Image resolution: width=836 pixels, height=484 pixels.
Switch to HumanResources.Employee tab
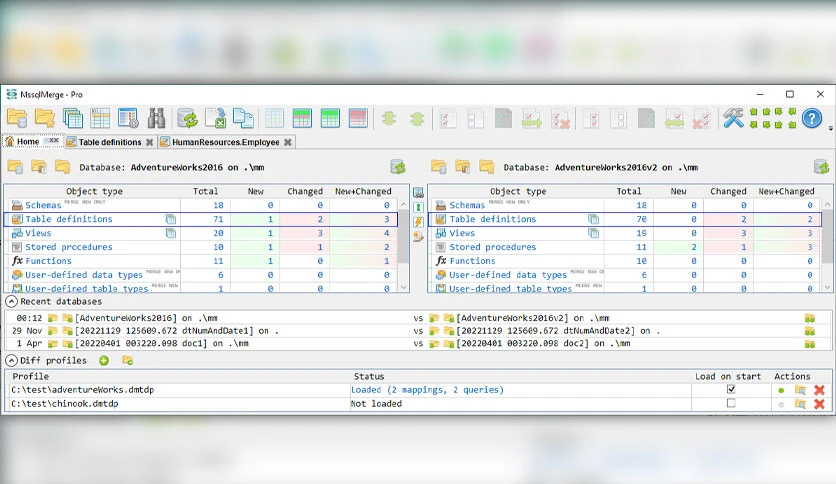click(x=226, y=142)
